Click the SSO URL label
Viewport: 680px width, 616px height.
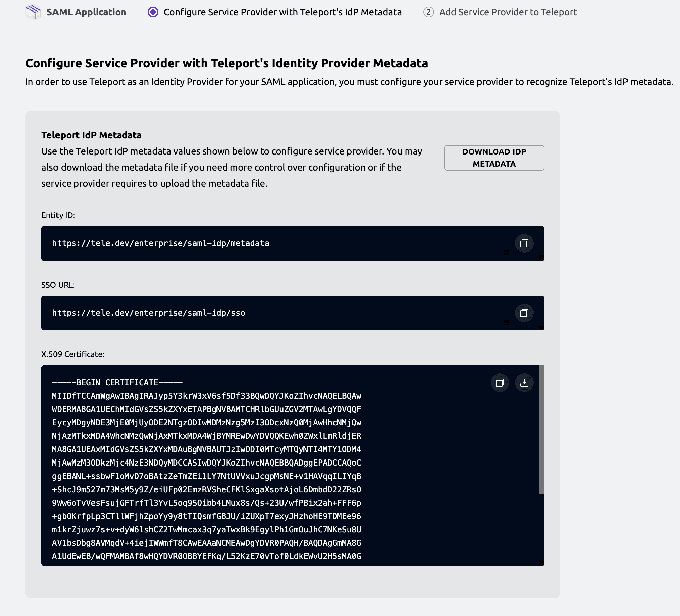(x=58, y=285)
